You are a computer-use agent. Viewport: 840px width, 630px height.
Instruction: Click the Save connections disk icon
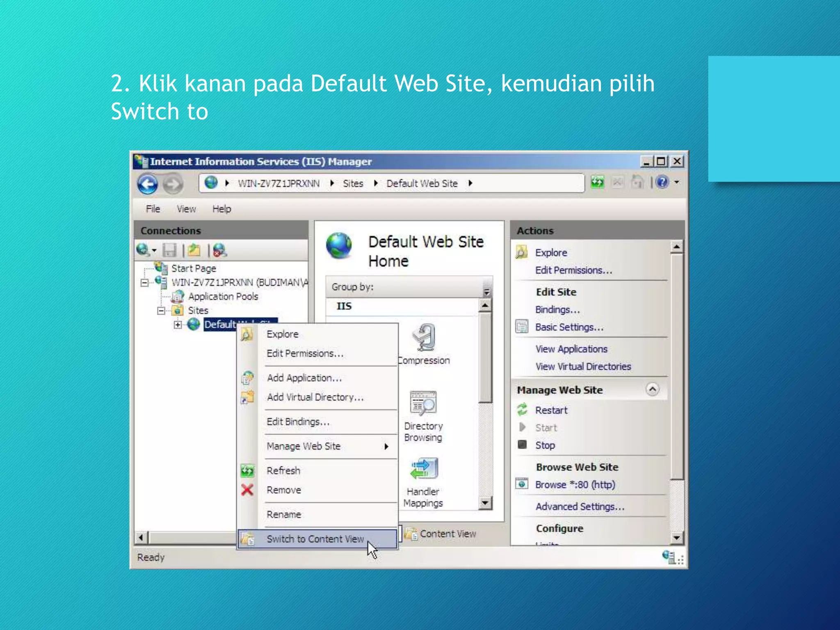(169, 250)
